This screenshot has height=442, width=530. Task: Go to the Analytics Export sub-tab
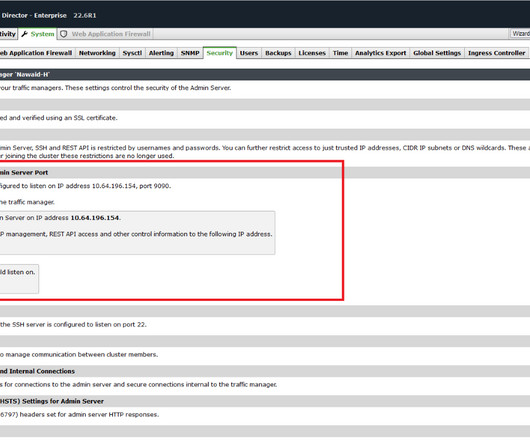(x=381, y=53)
